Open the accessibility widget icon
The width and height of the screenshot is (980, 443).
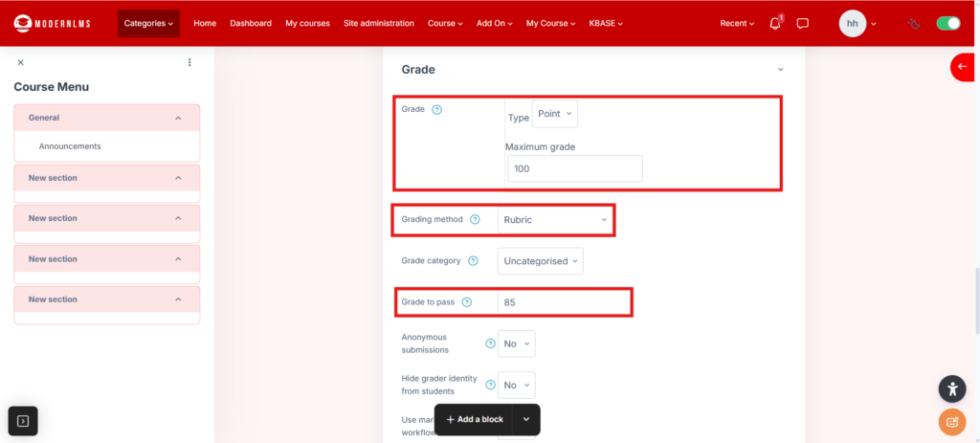point(951,388)
